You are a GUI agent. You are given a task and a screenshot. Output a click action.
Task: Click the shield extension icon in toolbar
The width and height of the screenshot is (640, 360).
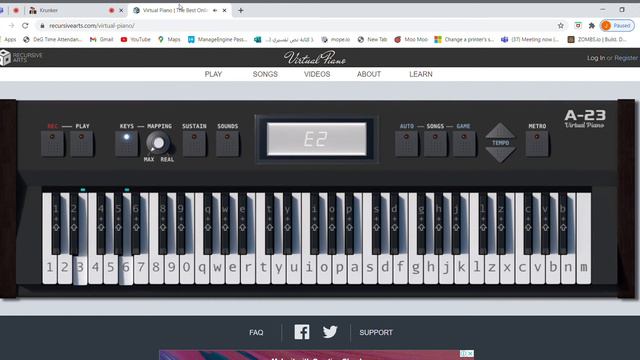coord(578,26)
